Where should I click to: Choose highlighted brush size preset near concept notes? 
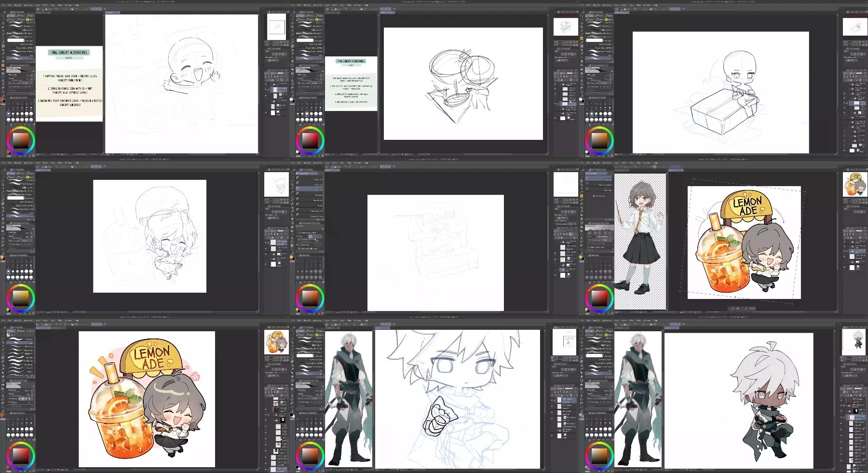(9, 115)
